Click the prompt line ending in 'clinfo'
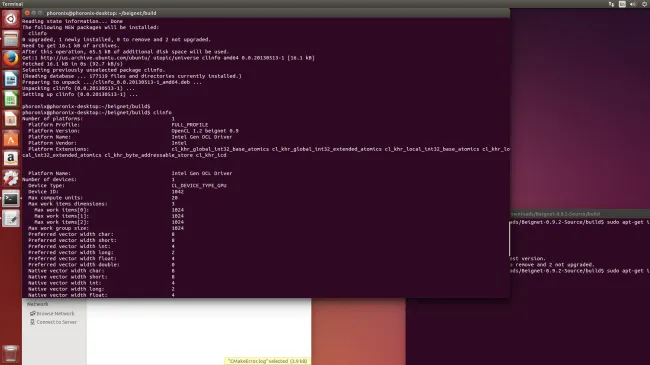650x365 pixels. pyautogui.click(x=97, y=112)
